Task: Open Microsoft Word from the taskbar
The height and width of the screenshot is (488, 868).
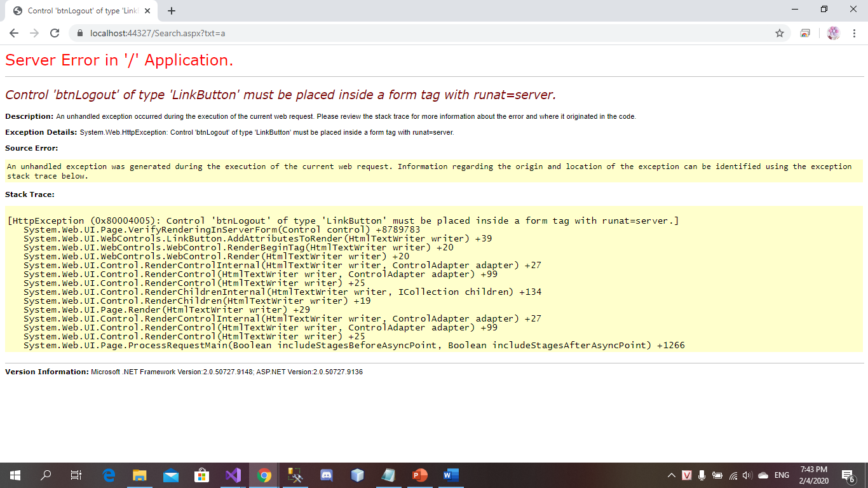Action: [x=451, y=475]
